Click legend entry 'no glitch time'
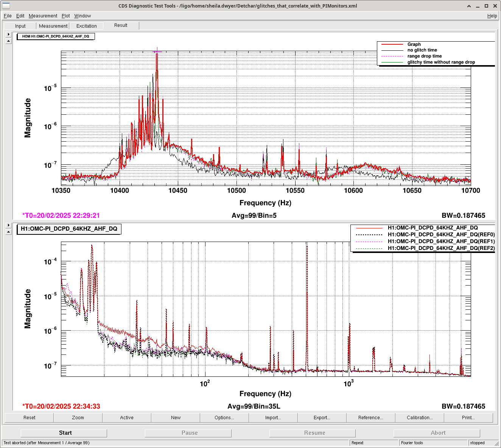This screenshot has width=501, height=448. pos(422,50)
